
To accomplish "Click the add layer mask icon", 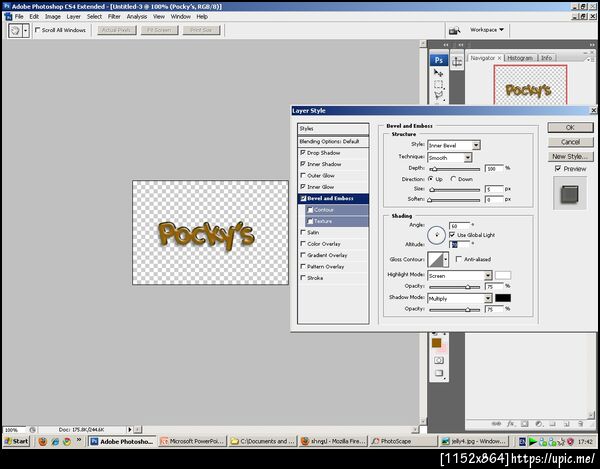I will coord(525,424).
